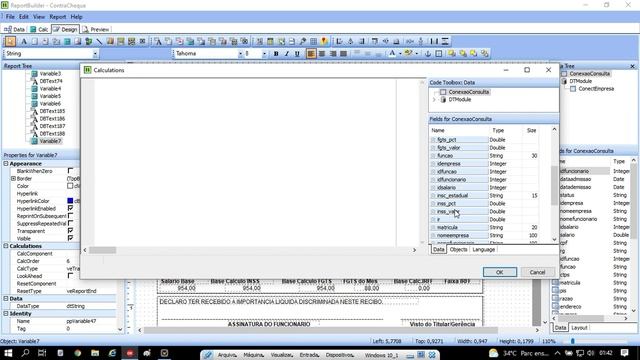
Task: Pick the Label component tool
Action: [24, 41]
